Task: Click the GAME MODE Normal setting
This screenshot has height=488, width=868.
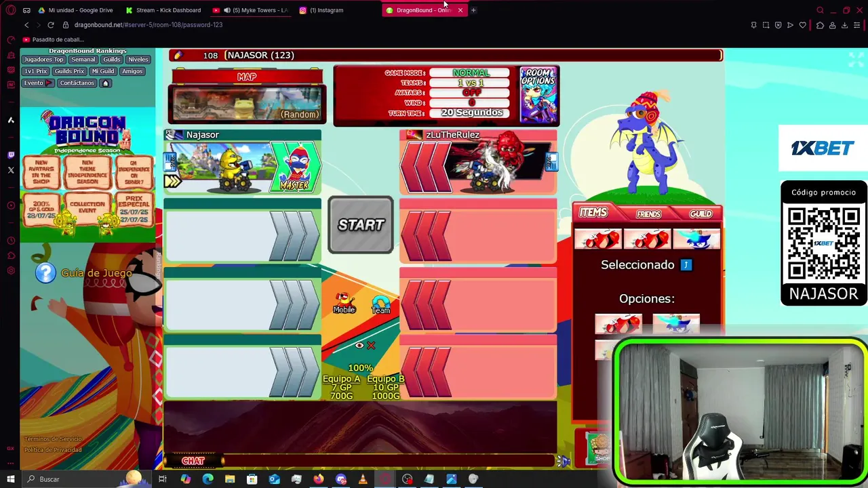Action: point(471,73)
